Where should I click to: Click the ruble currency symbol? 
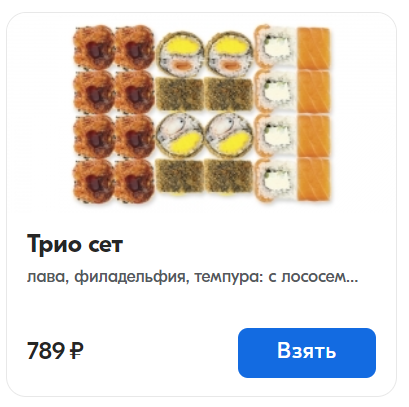coord(77,351)
